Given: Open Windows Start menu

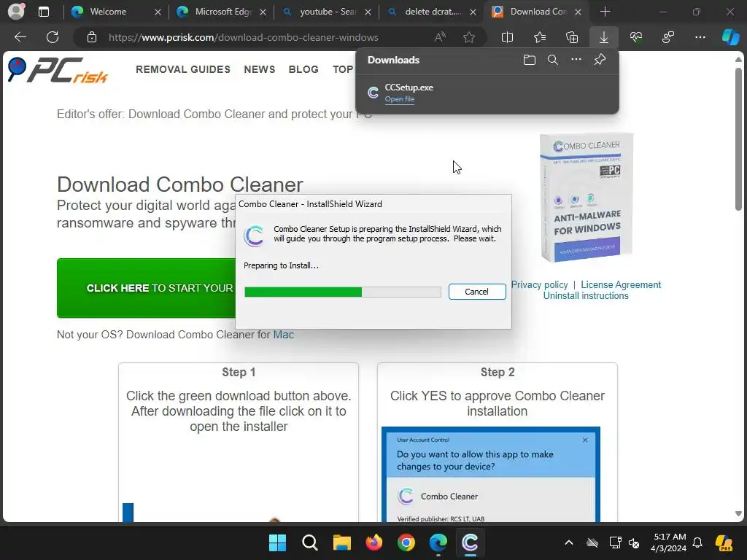Looking at the screenshot, I should coord(277,542).
